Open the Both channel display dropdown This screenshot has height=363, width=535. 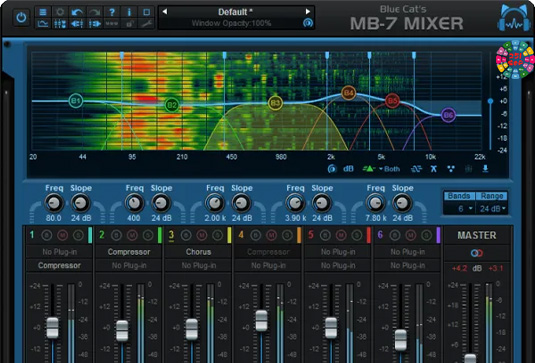click(x=389, y=169)
